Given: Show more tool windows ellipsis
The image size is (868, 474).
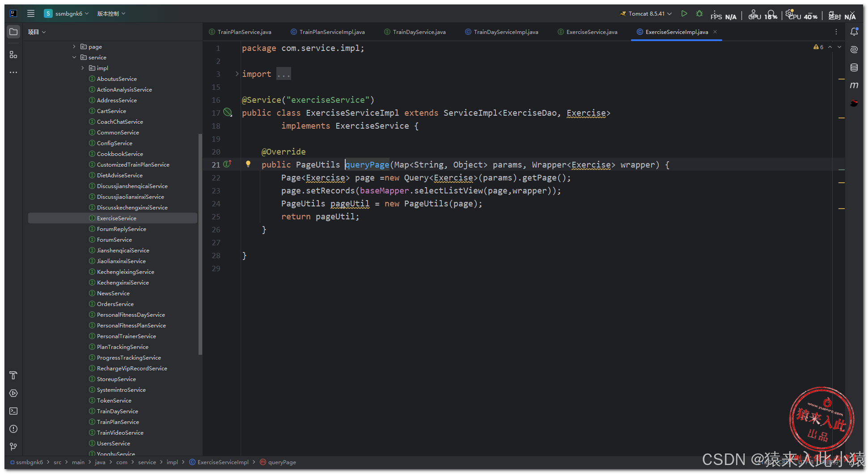Looking at the screenshot, I should pyautogui.click(x=13, y=72).
